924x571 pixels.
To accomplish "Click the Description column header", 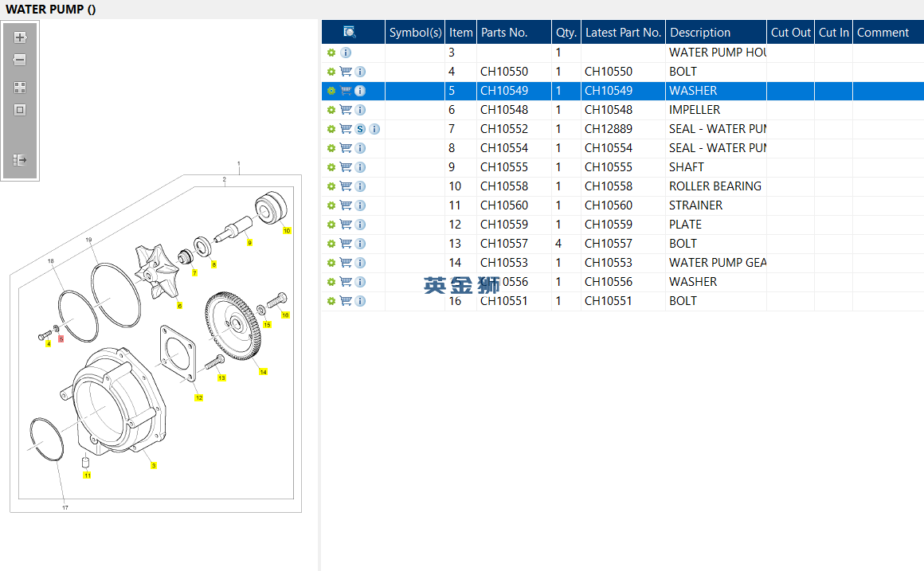I will [x=700, y=33].
